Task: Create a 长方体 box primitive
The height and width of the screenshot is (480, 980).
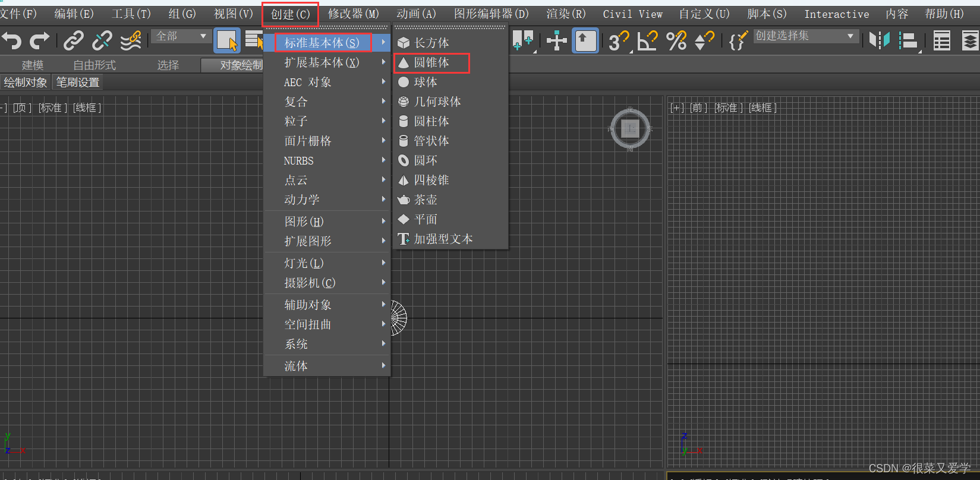Action: pyautogui.click(x=450, y=43)
